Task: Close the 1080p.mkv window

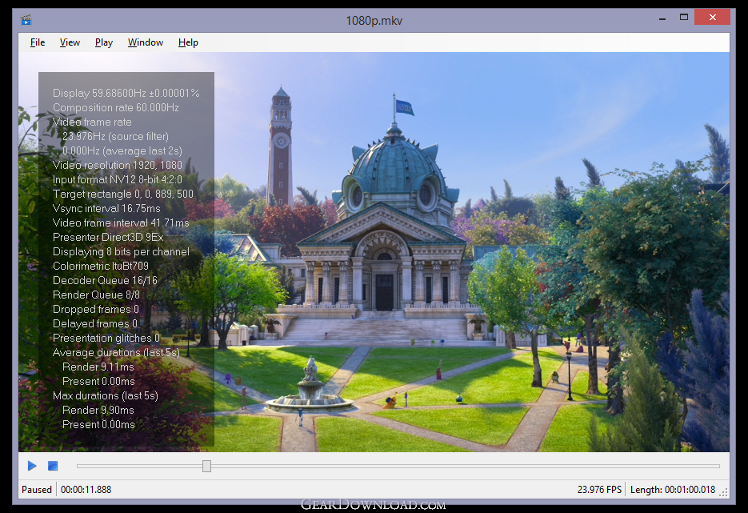Action: 712,17
